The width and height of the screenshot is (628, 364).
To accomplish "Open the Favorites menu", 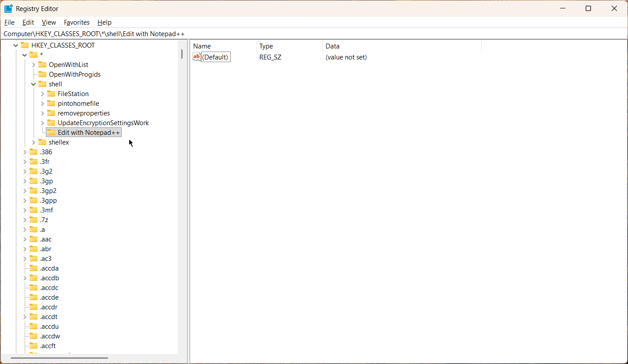I will click(77, 22).
